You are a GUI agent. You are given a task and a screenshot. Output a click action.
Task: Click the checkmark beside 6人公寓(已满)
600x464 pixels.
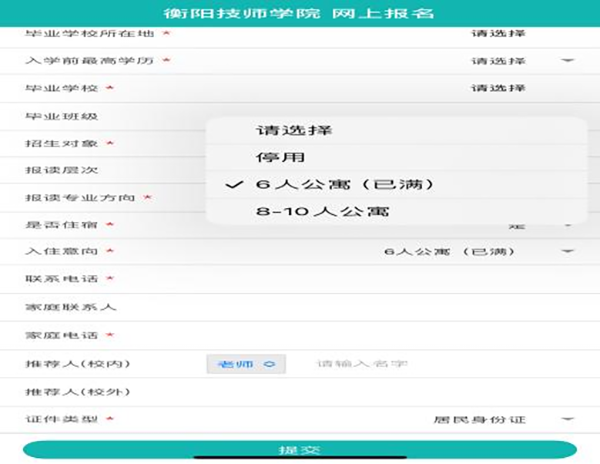[234, 184]
